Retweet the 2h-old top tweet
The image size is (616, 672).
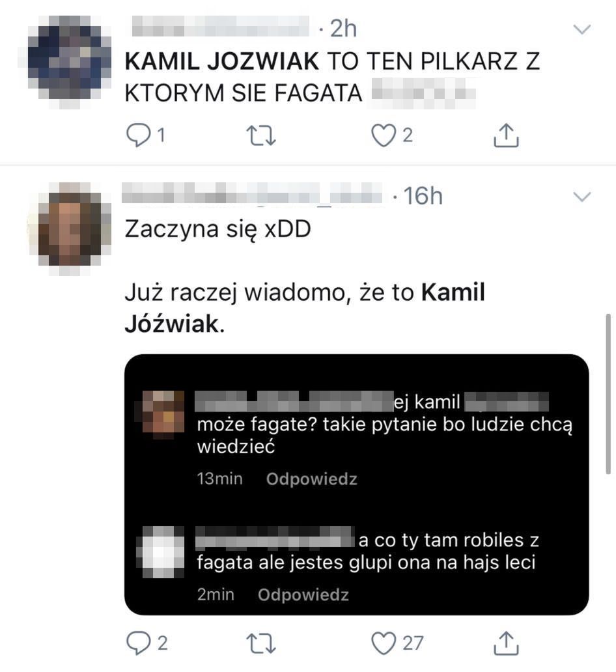point(261,136)
